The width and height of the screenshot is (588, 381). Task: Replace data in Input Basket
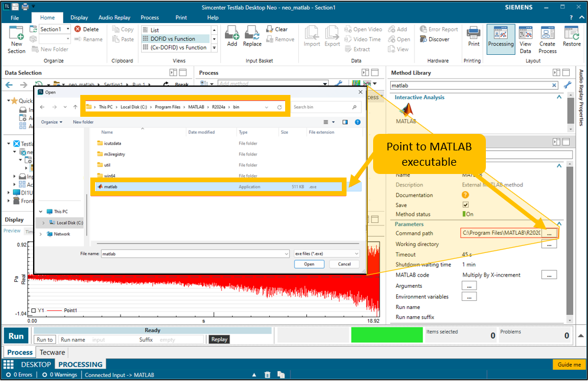coord(252,37)
